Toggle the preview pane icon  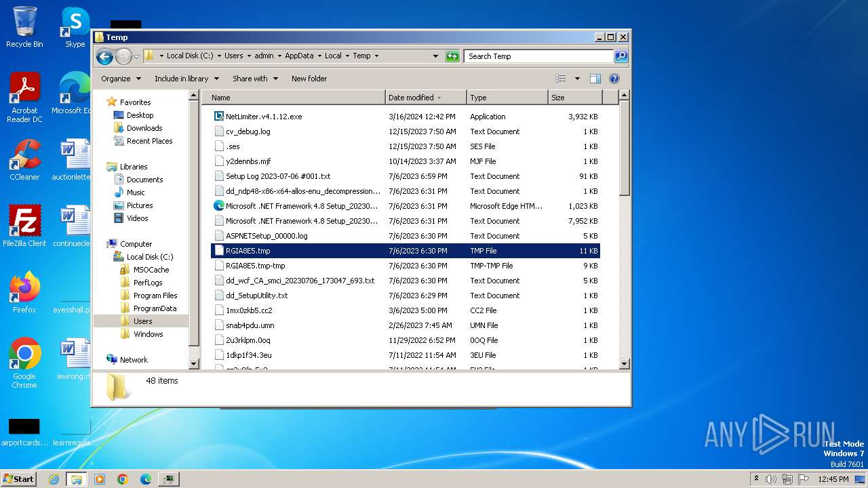pyautogui.click(x=595, y=79)
